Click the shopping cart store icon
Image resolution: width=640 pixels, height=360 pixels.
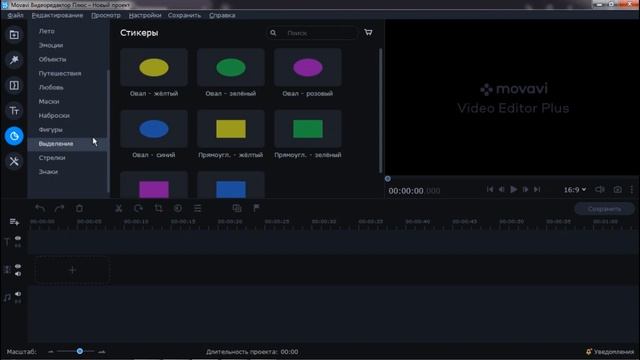click(368, 32)
